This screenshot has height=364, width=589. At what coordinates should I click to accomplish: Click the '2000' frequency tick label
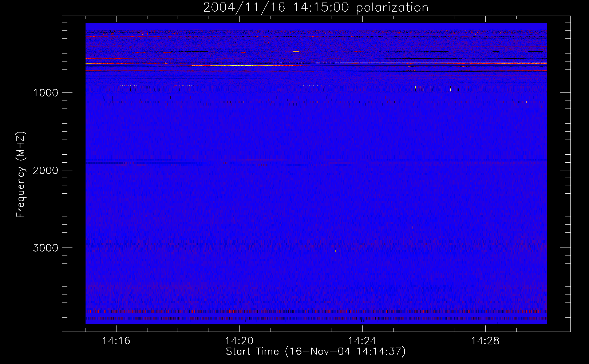point(46,170)
